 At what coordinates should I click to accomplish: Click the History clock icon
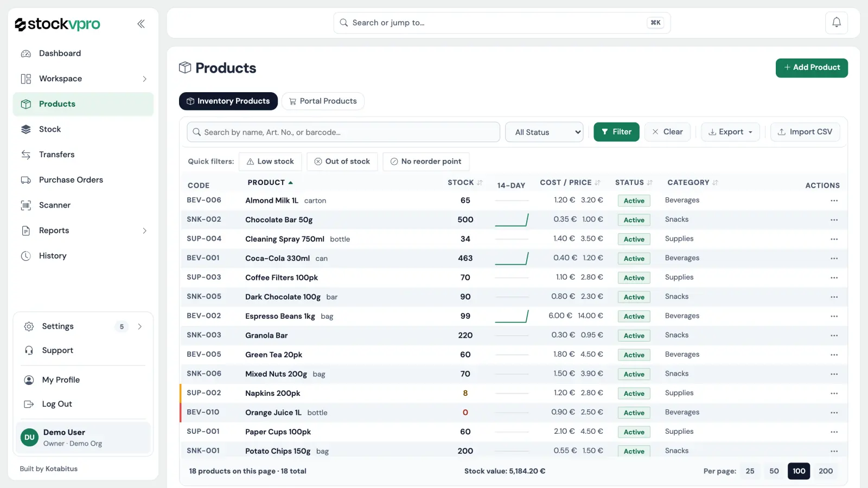[x=26, y=256]
